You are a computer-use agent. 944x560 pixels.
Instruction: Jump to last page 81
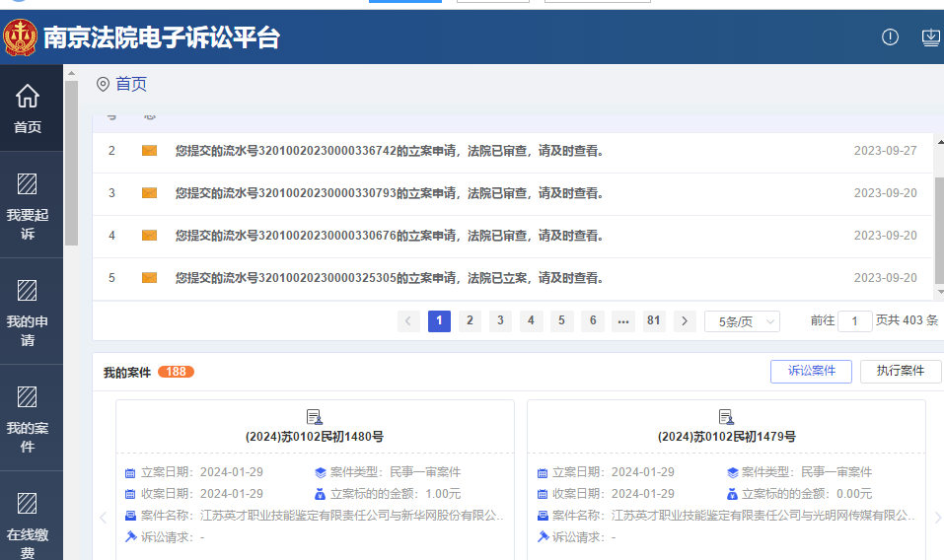click(x=653, y=320)
